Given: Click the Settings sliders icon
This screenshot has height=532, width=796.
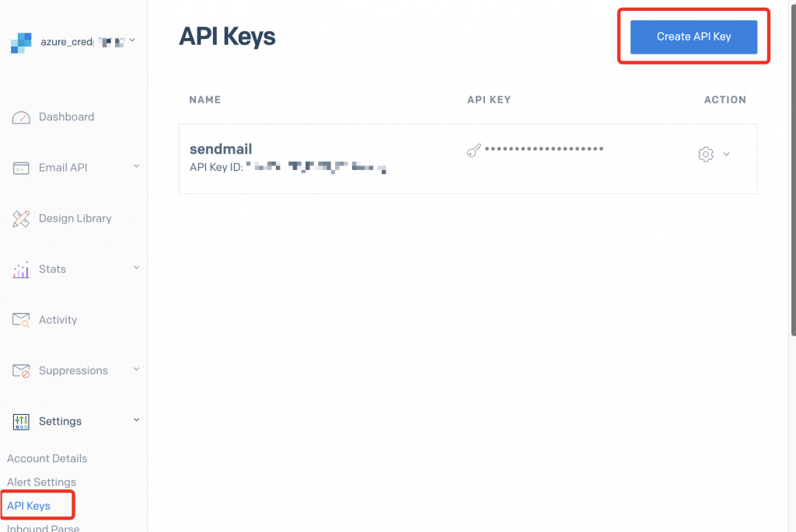Looking at the screenshot, I should tap(21, 422).
